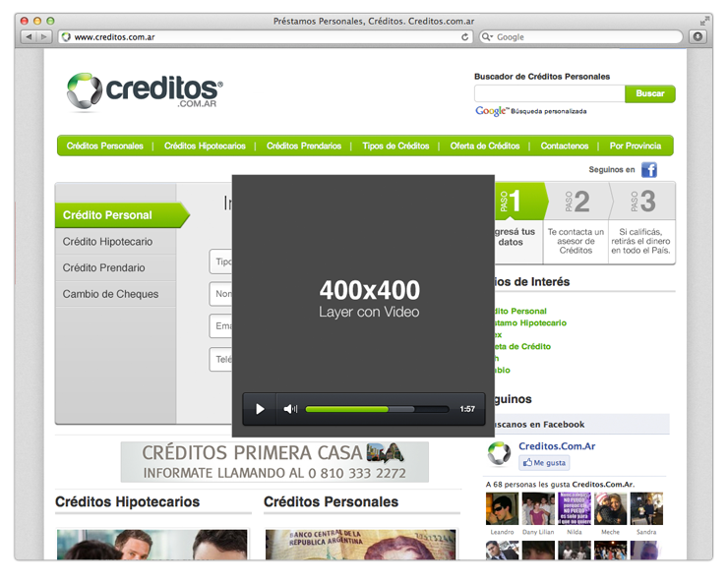Click the Créditos Primera Casa banner

[x=274, y=462]
